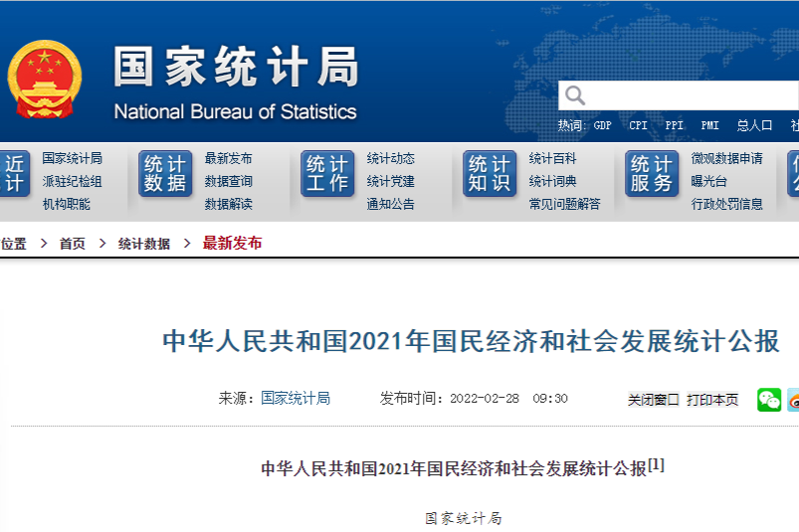This screenshot has height=532, width=799.
Task: Open 机构职能 menu link
Action: point(67,204)
